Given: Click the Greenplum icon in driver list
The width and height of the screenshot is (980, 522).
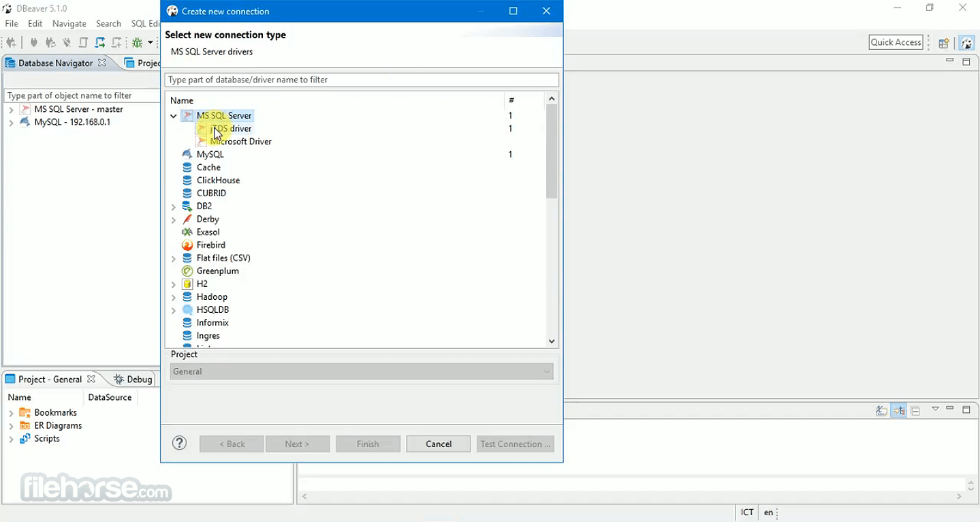Looking at the screenshot, I should pyautogui.click(x=187, y=271).
